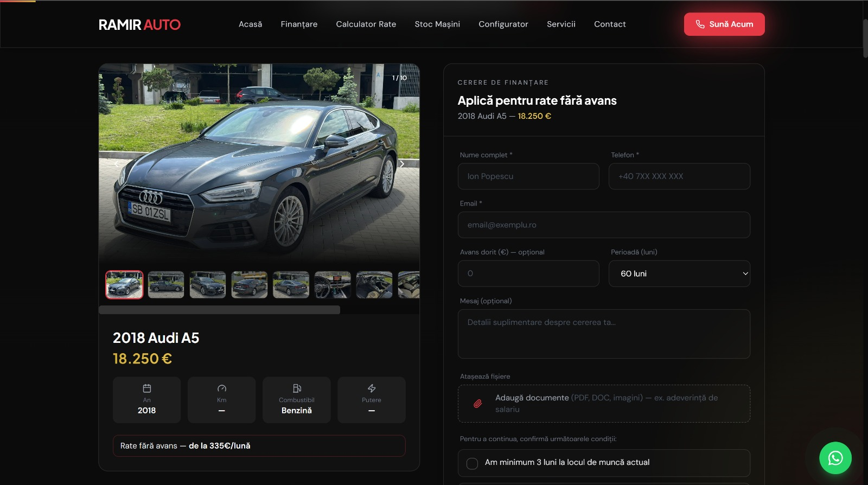868x485 pixels.
Task: Click the 2018 Audi A5 title
Action: pos(156,338)
